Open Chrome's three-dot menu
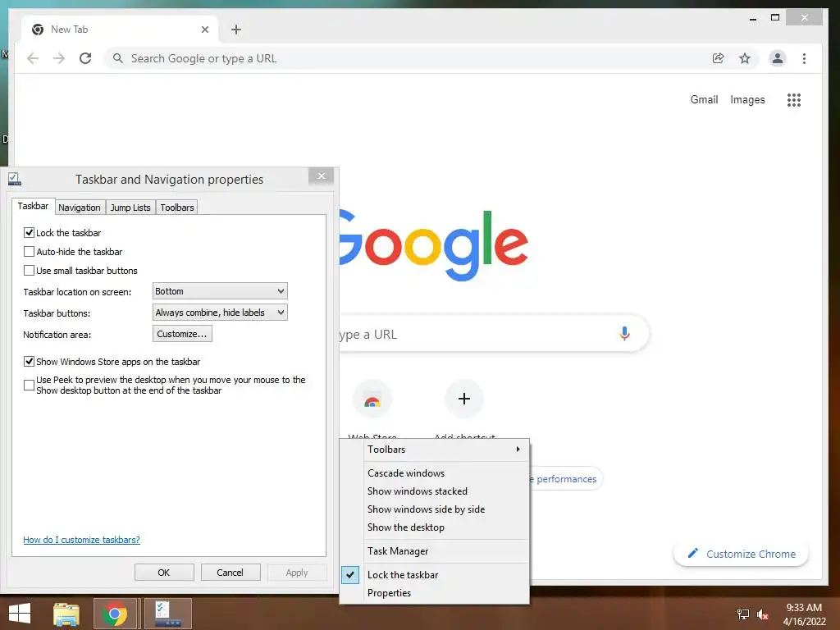Image resolution: width=840 pixels, height=630 pixels. point(804,58)
